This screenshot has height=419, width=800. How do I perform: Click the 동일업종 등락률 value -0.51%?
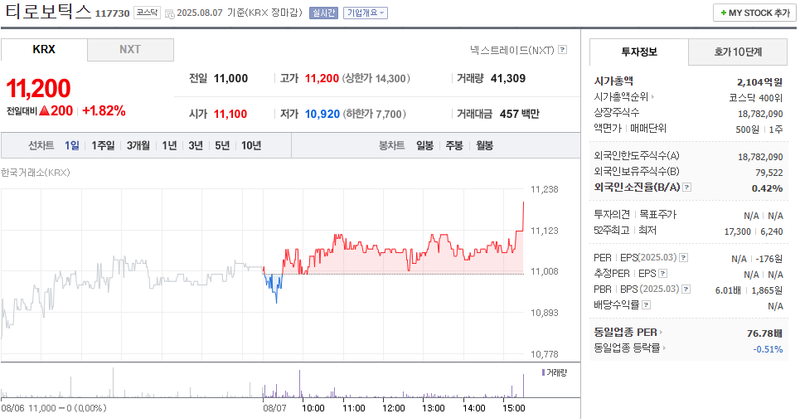pyautogui.click(x=768, y=349)
